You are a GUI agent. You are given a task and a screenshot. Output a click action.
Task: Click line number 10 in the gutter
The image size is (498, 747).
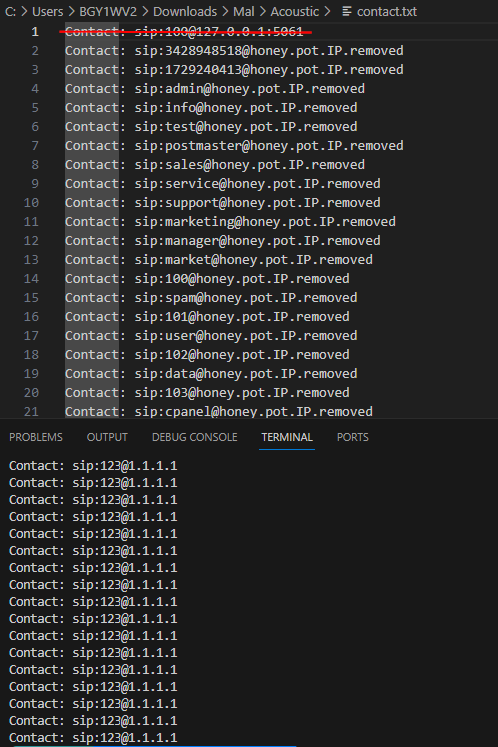pos(31,203)
